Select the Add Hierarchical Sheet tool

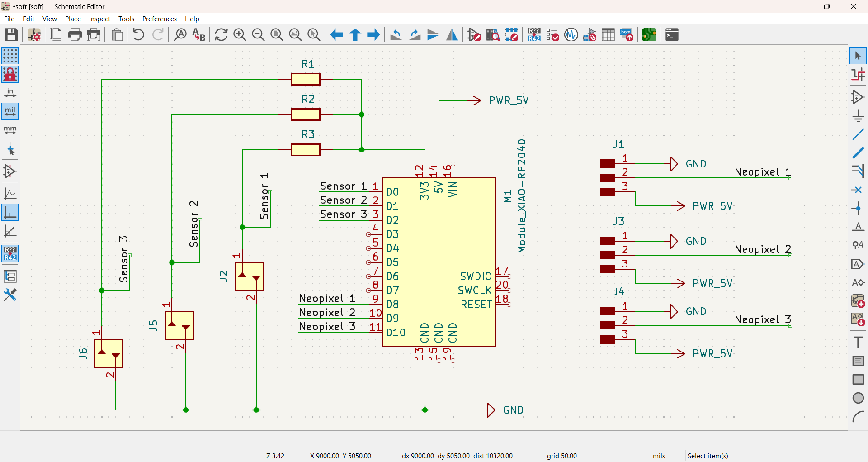tap(858, 301)
